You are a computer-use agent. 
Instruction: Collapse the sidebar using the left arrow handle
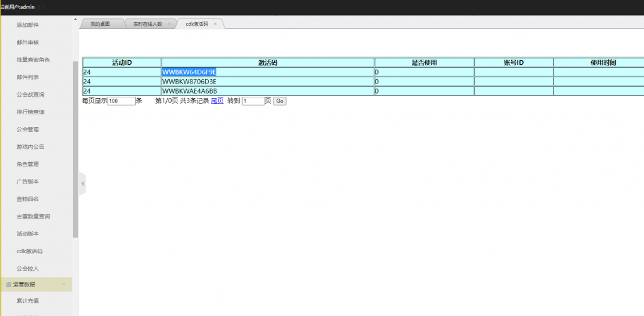[x=82, y=183]
